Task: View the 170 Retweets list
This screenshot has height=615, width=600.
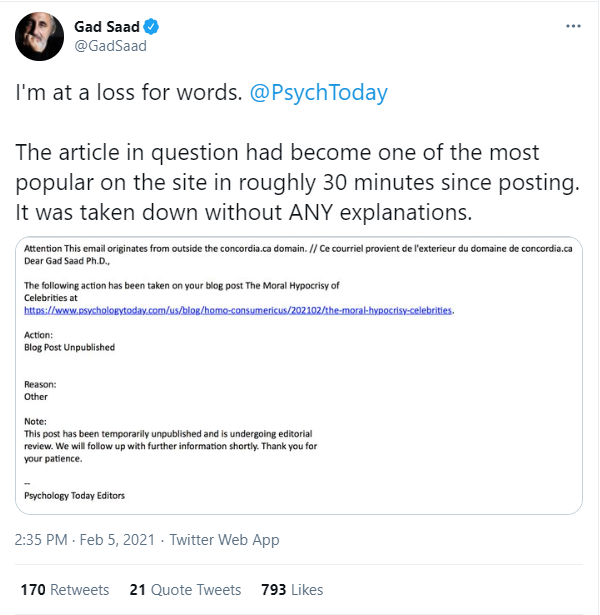Action: coord(62,590)
